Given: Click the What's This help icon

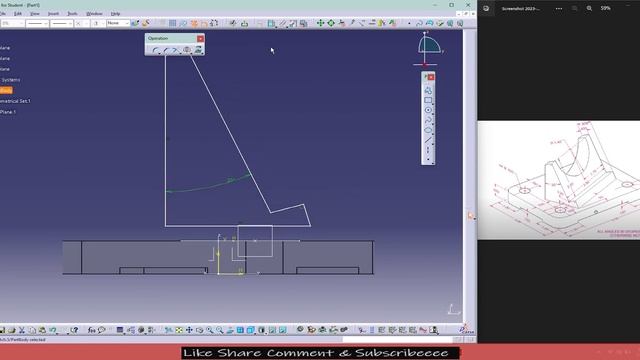Looking at the screenshot, I should [74, 330].
